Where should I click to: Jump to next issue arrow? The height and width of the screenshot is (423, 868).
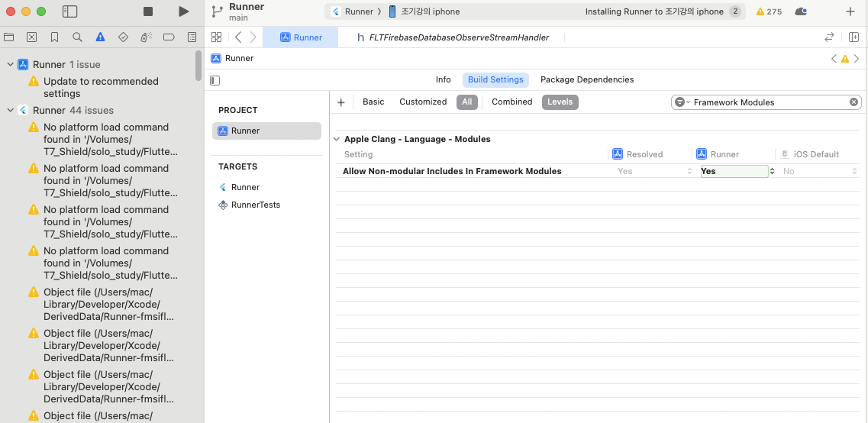pos(857,58)
